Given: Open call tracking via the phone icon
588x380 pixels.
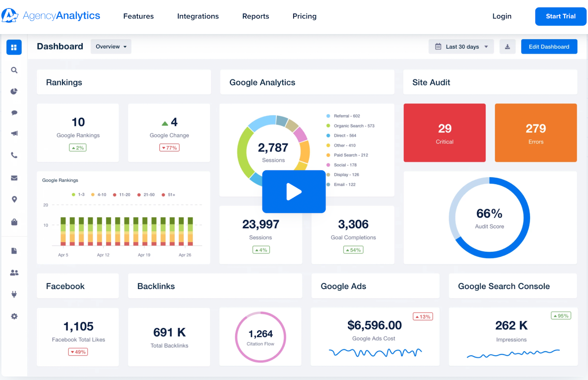Looking at the screenshot, I should [14, 155].
